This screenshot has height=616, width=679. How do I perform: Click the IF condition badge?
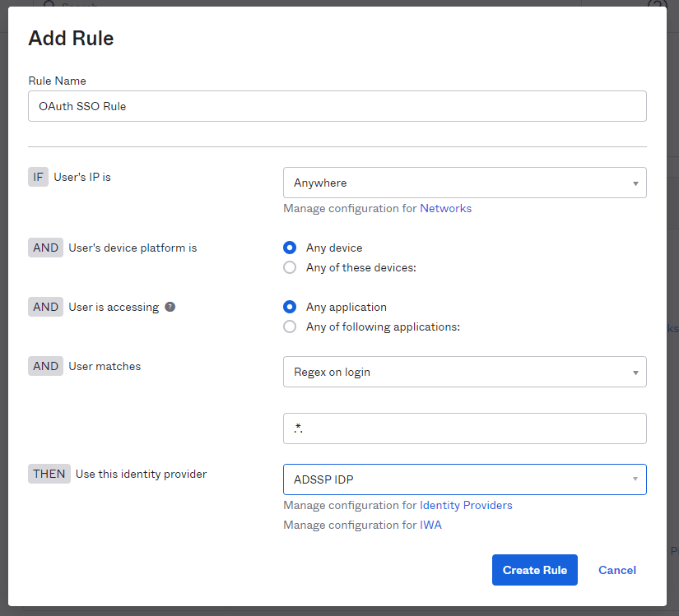click(x=38, y=177)
